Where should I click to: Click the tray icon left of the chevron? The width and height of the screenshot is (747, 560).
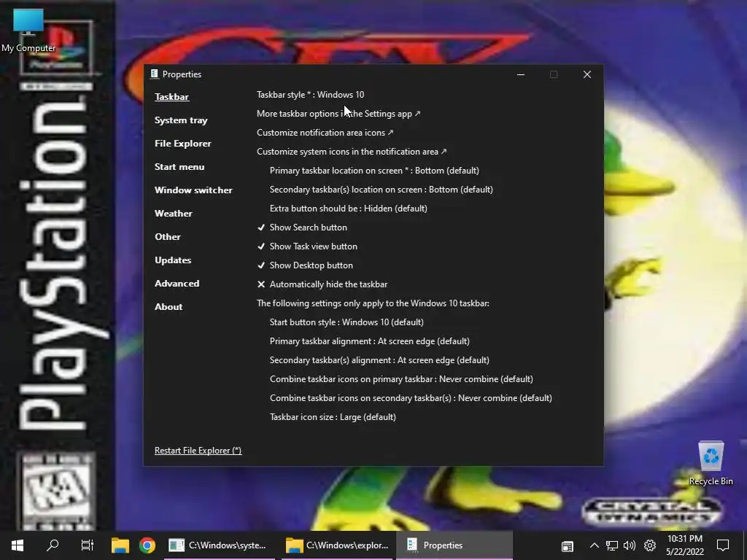tap(567, 546)
